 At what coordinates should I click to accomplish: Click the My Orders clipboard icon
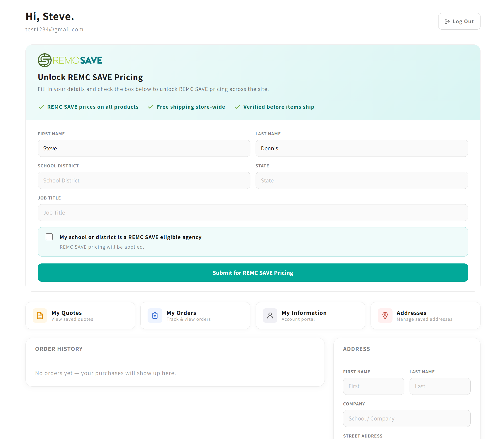click(x=155, y=316)
